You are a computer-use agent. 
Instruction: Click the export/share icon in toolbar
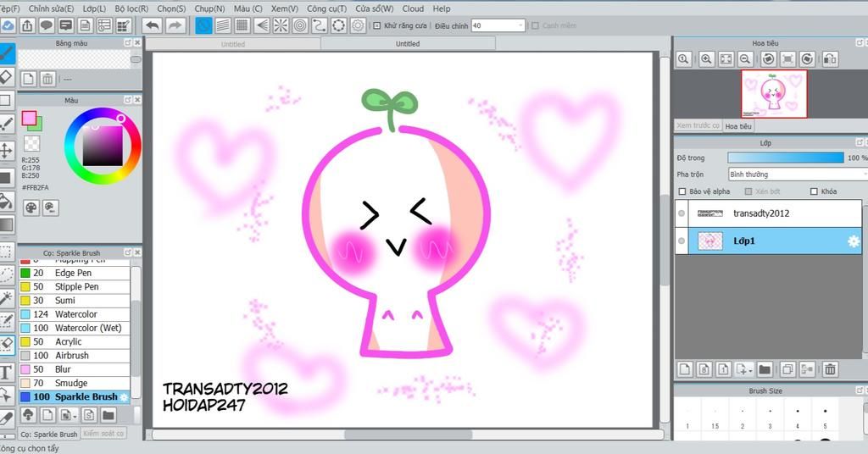pyautogui.click(x=27, y=25)
